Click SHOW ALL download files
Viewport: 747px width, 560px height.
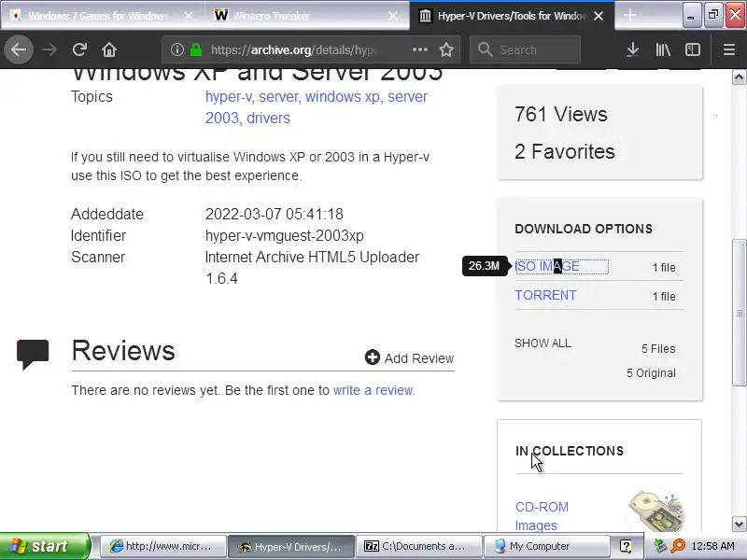tap(543, 343)
